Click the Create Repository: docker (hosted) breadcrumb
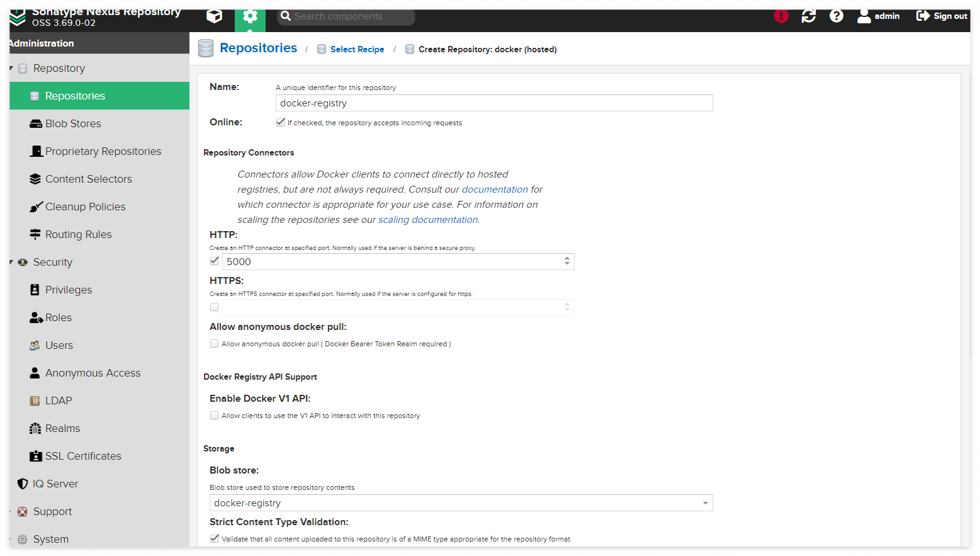 tap(487, 49)
